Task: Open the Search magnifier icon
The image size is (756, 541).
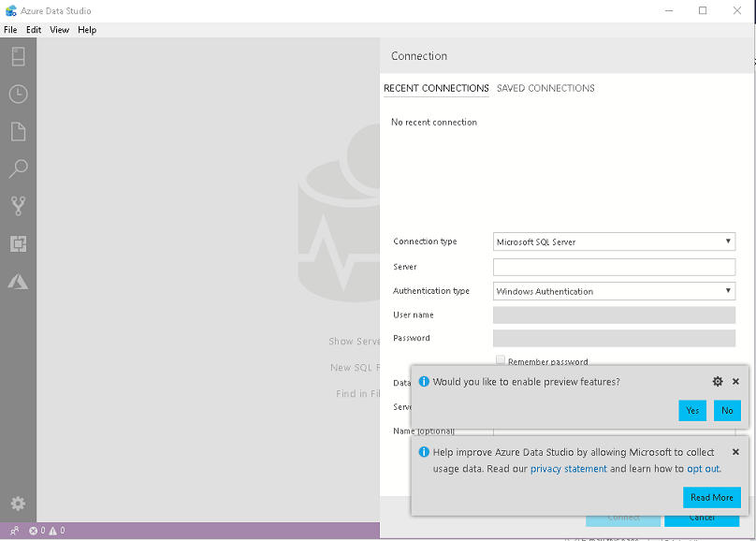Action: (18, 168)
